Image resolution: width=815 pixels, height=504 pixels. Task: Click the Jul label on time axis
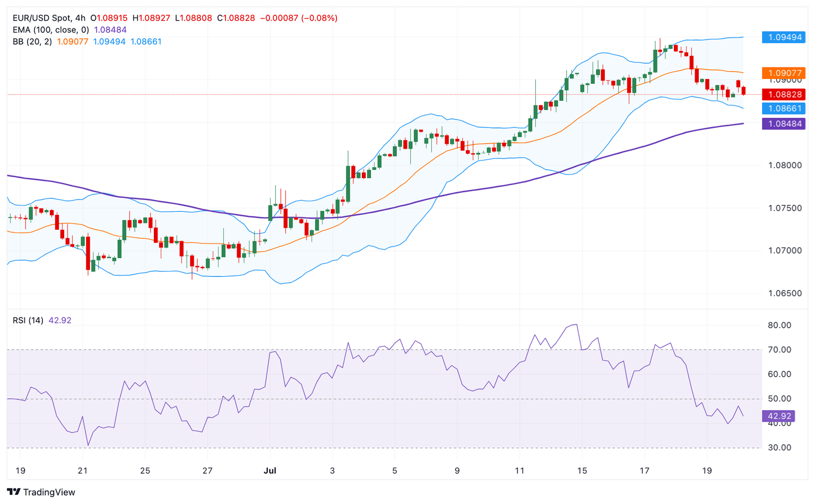[x=271, y=471]
